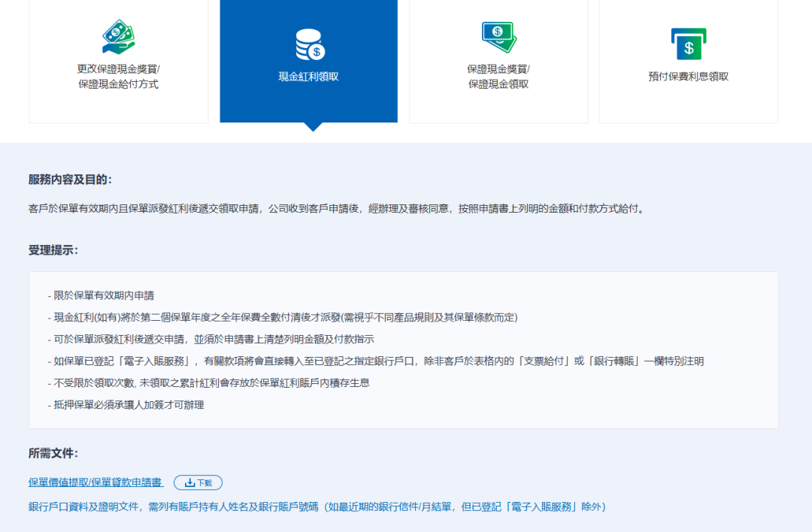This screenshot has height=532, width=812.
Task: Click the download arrow icon beside 下載
Action: (189, 482)
